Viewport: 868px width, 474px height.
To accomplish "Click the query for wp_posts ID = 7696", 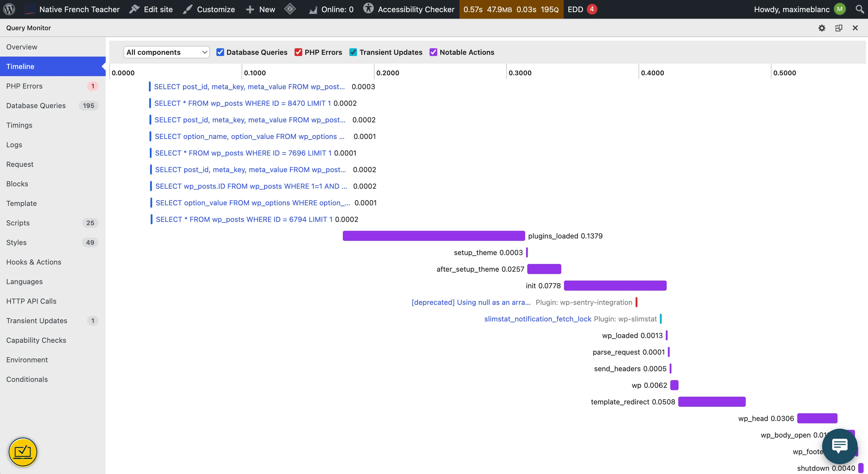I will 243,153.
